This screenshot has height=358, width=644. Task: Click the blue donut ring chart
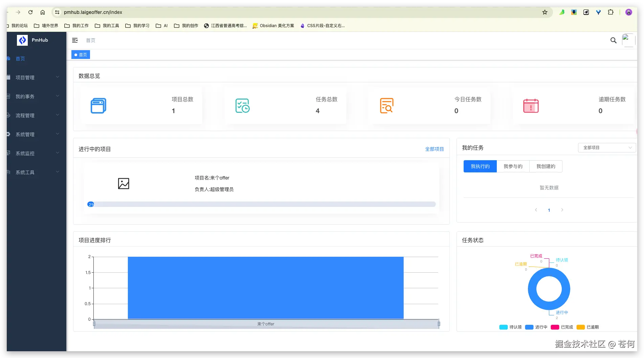(x=532, y=289)
